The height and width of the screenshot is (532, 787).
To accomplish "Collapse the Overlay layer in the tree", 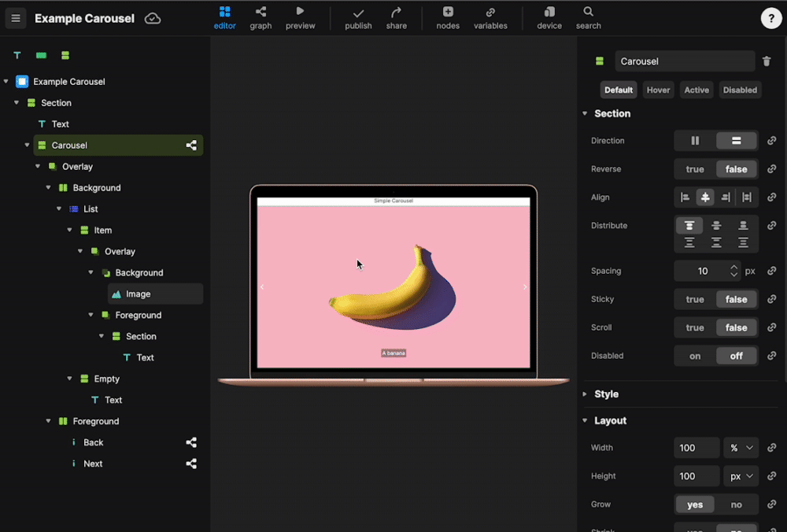I will [37, 166].
